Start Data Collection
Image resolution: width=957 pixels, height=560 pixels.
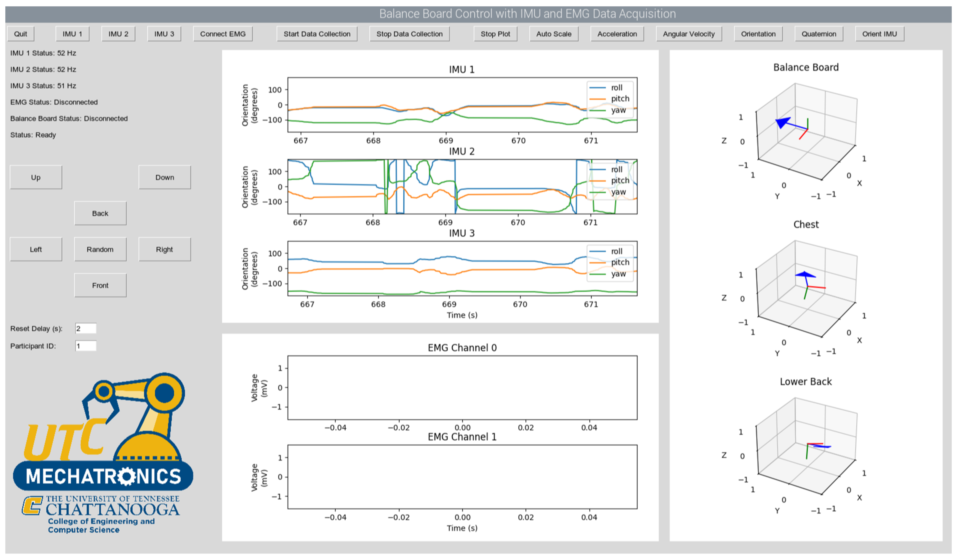point(317,34)
